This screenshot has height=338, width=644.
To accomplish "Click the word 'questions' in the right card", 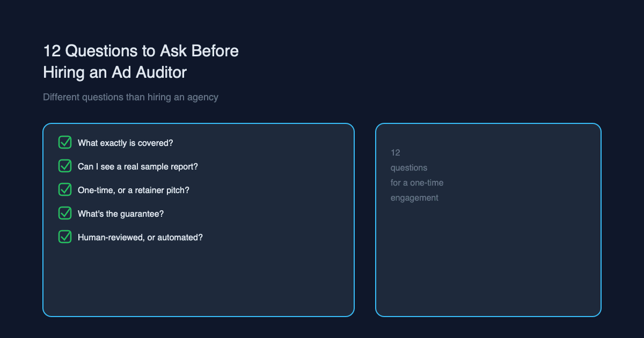I will pos(409,168).
